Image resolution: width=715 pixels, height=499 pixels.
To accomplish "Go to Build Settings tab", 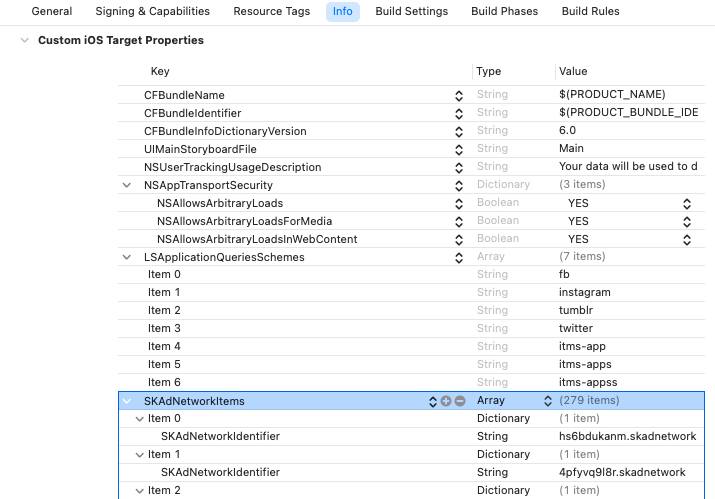I will pos(411,11).
